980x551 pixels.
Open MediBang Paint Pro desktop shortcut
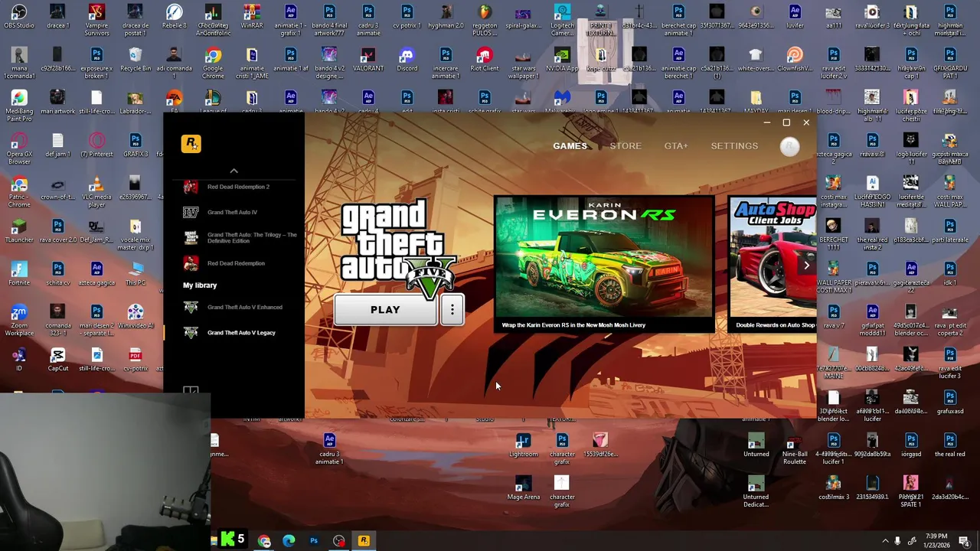tap(19, 106)
